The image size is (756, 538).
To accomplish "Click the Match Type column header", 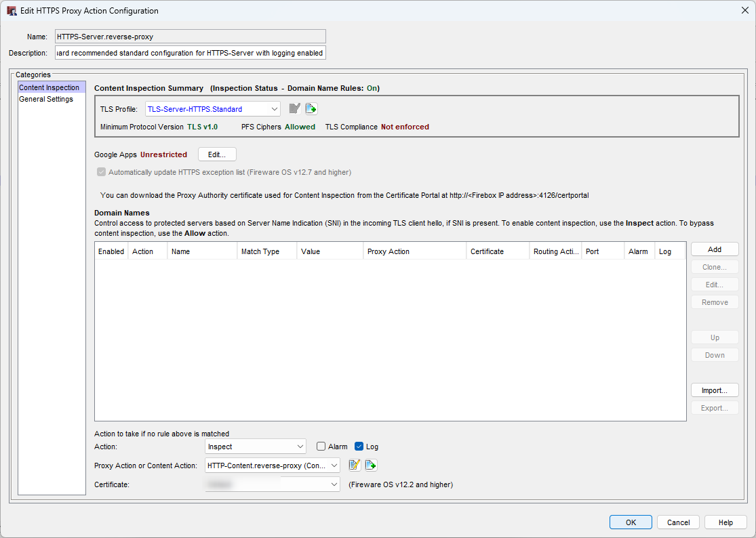I will coord(267,251).
